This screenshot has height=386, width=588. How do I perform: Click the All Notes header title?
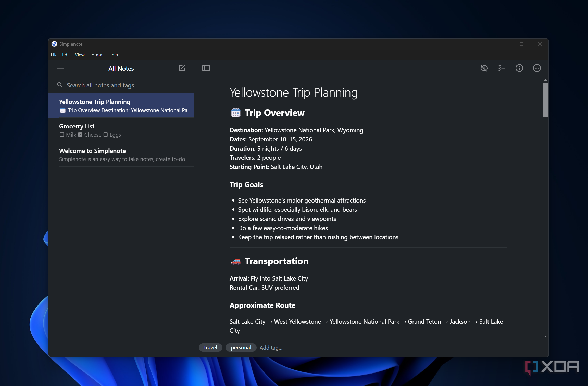coord(121,68)
